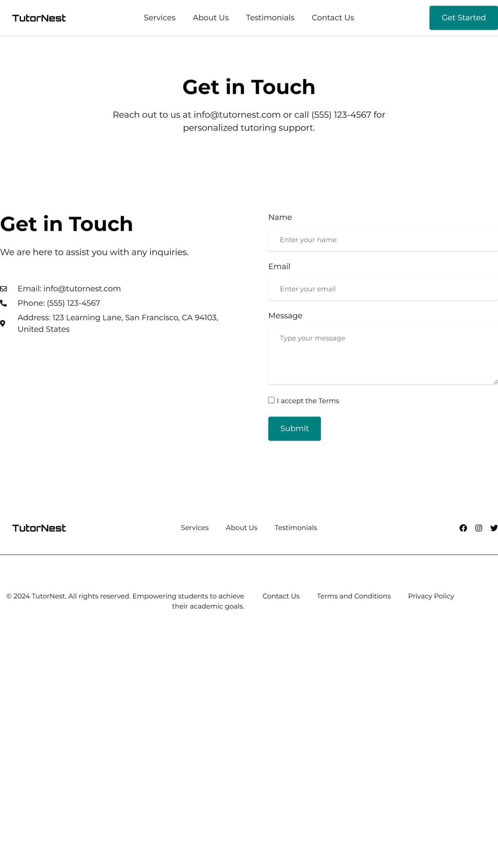Open Testimonials in the top navigation
The height and width of the screenshot is (868, 498).
coord(270,18)
